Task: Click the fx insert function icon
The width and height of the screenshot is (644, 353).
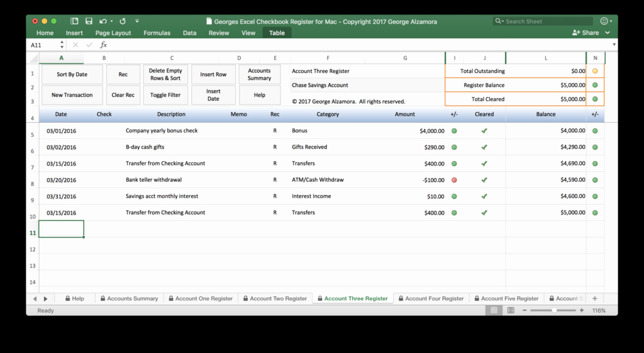Action: tap(104, 45)
